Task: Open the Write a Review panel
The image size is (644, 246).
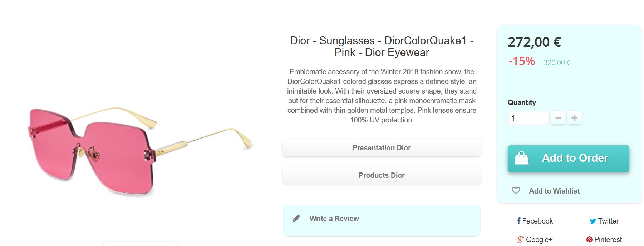Action: point(334,219)
